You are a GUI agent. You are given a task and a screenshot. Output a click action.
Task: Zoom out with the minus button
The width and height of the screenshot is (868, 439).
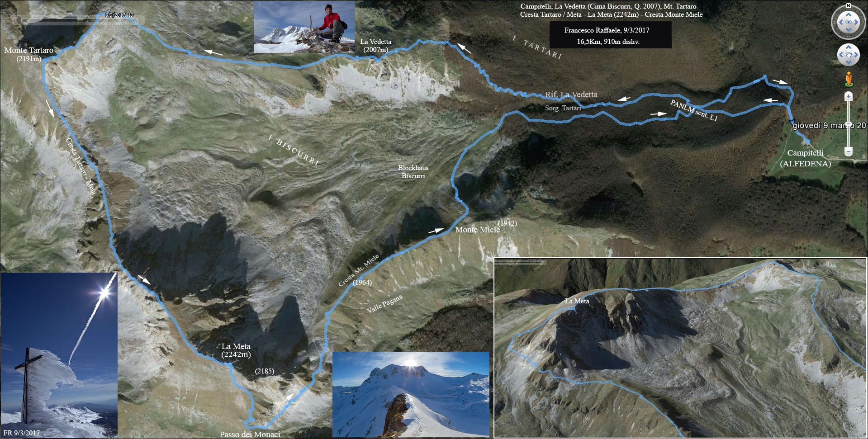[849, 151]
